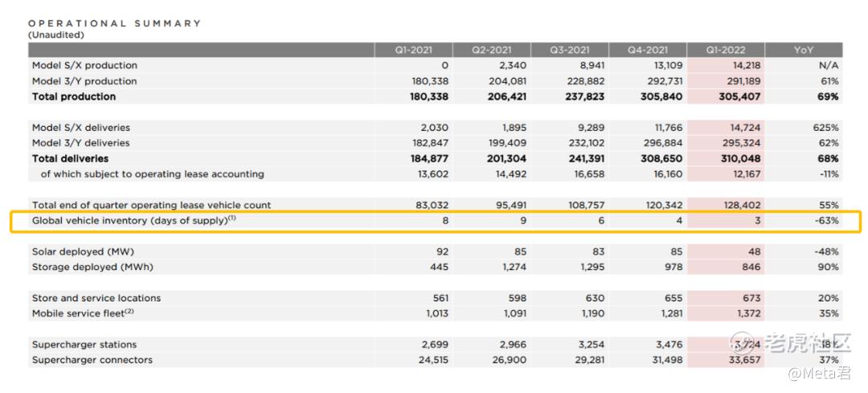
Task: Click the Total production row label
Action: pos(74,96)
